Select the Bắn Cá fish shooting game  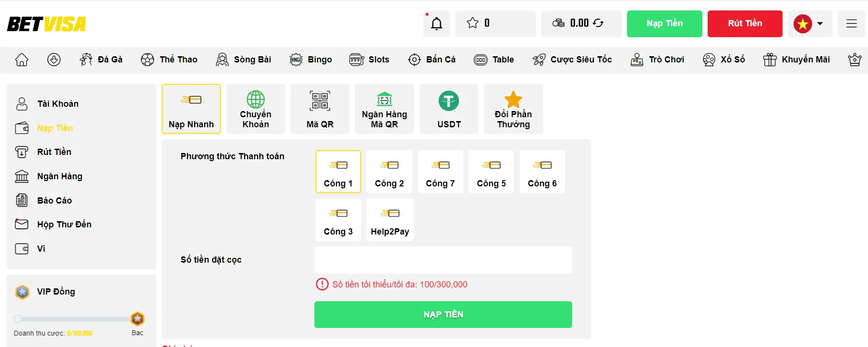tap(432, 60)
